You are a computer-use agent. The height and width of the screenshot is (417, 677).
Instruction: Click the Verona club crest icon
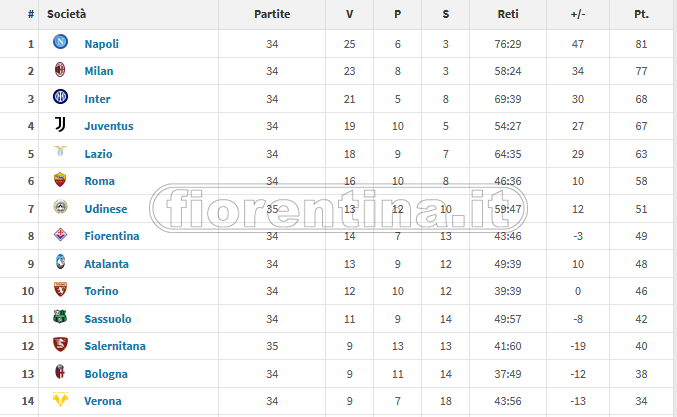pos(60,401)
